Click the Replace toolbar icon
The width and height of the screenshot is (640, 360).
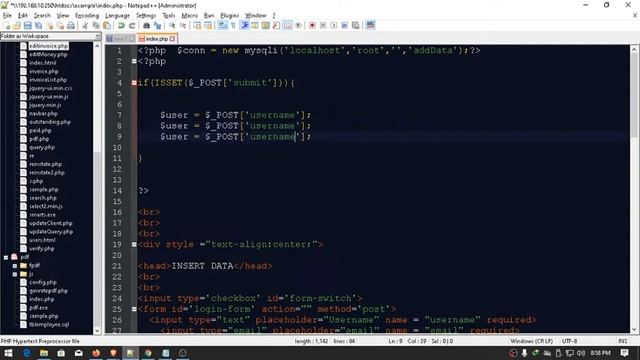pos(157,25)
